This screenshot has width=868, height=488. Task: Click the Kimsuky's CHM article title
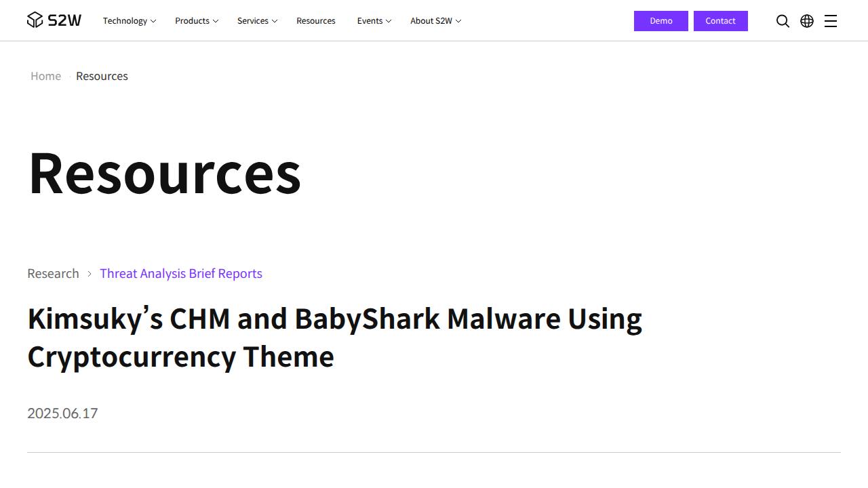click(335, 338)
